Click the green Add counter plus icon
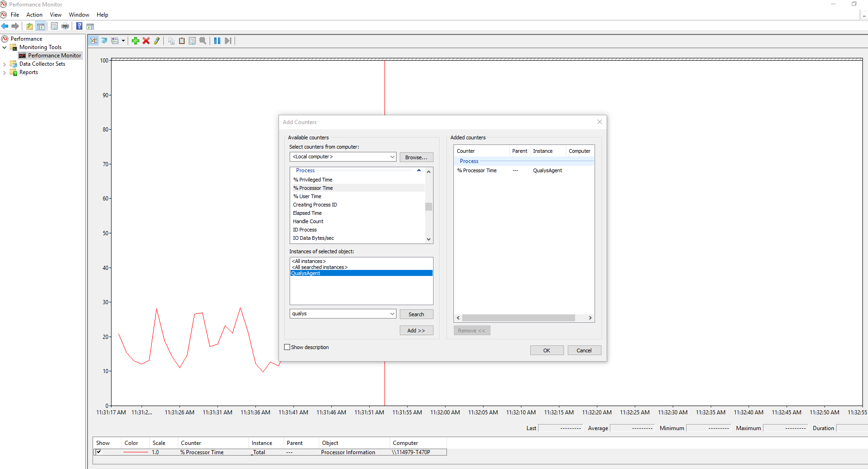Image resolution: width=868 pixels, height=469 pixels. pyautogui.click(x=135, y=41)
